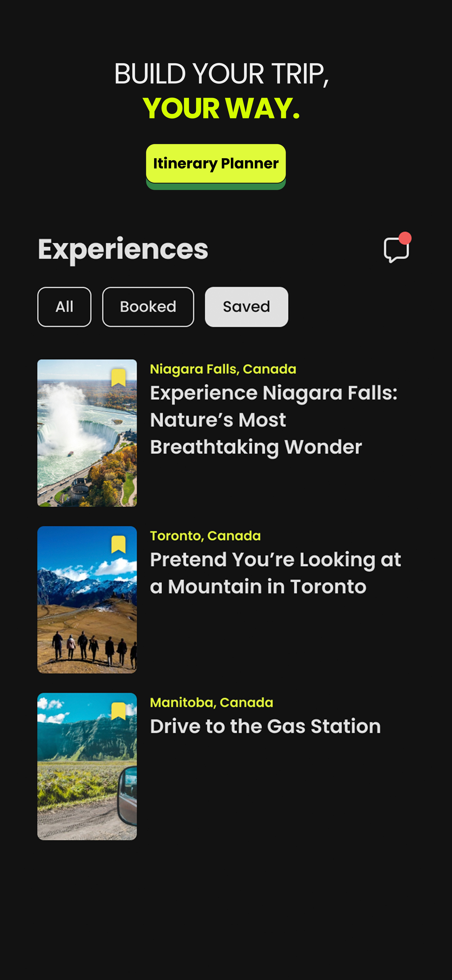This screenshot has height=980, width=452.
Task: Open "Pretend You're Looking at a Mountain" title
Action: [275, 573]
